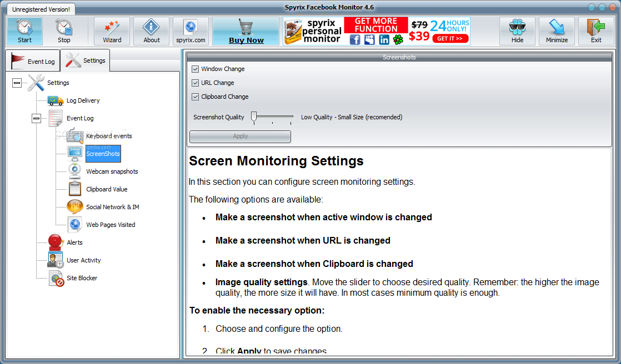This screenshot has height=364, width=621.
Task: Select Event Log tree item
Action: pos(80,118)
